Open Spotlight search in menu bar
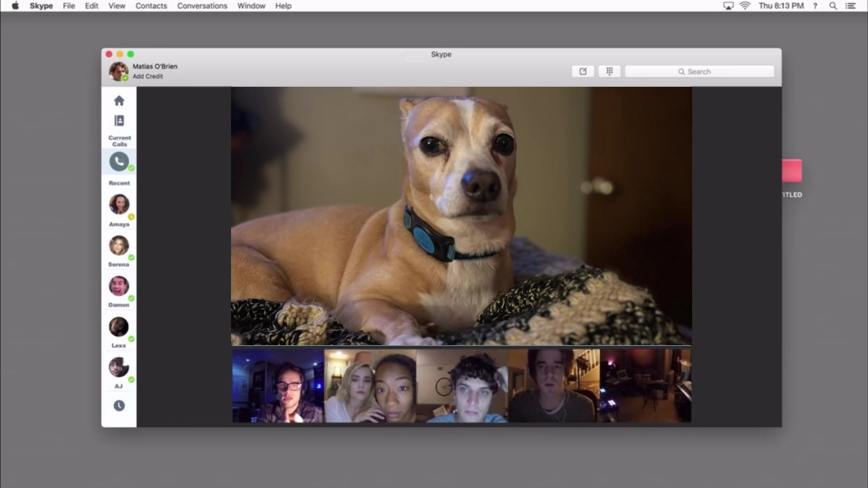 click(833, 6)
